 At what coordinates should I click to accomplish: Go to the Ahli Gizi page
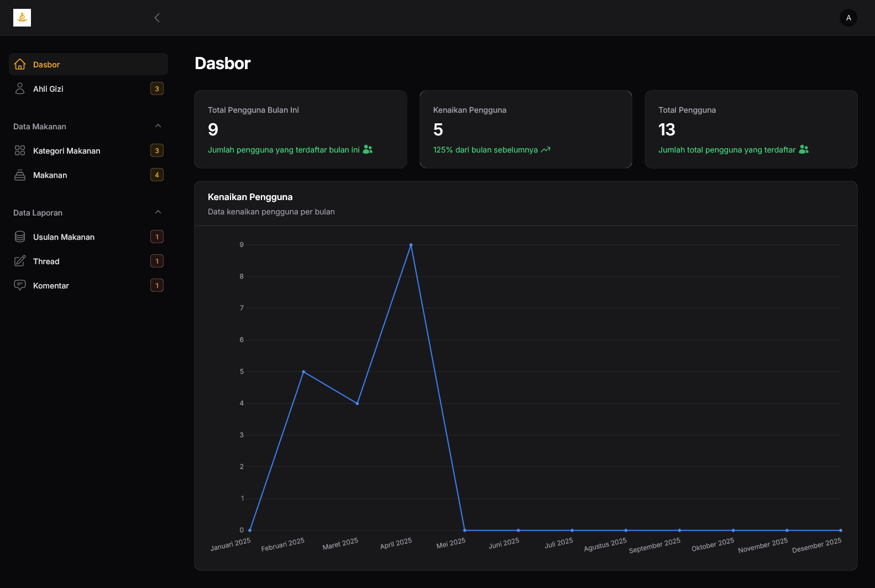pyautogui.click(x=88, y=88)
